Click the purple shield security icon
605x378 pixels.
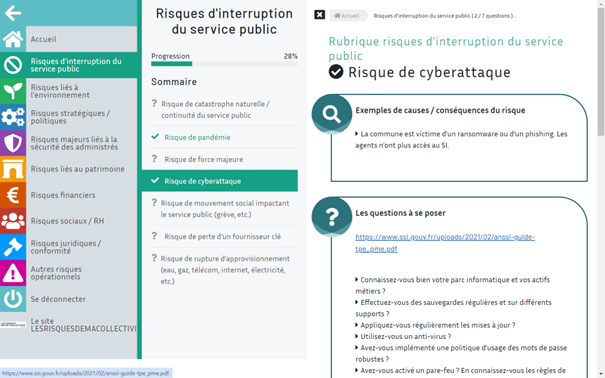(13, 143)
